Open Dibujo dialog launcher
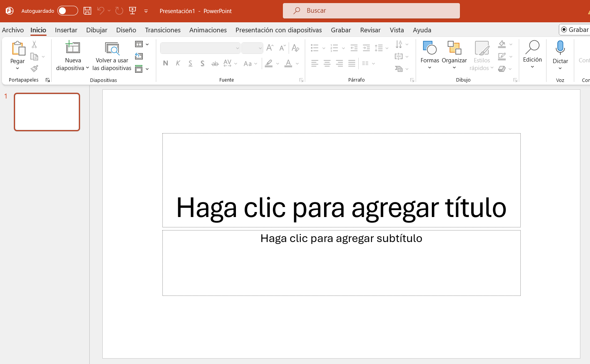The height and width of the screenshot is (364, 590). [x=515, y=80]
